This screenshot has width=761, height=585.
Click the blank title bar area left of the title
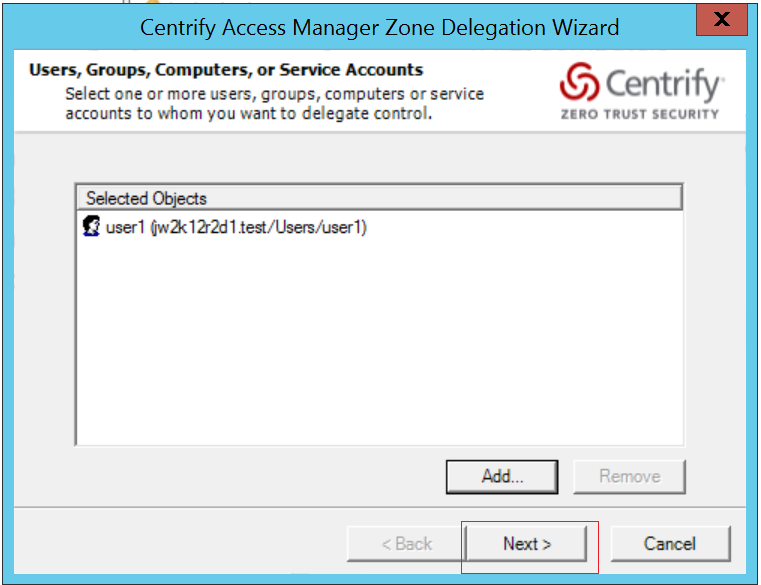click(x=70, y=27)
